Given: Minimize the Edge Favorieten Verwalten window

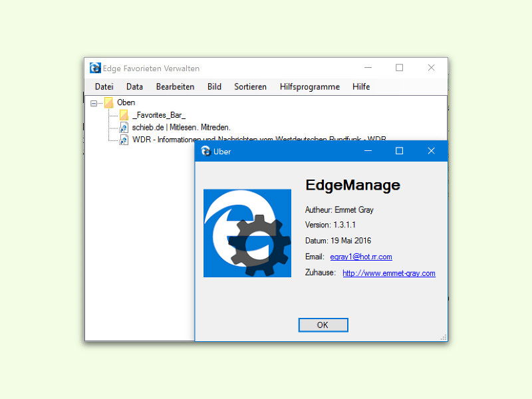Looking at the screenshot, I should click(368, 68).
